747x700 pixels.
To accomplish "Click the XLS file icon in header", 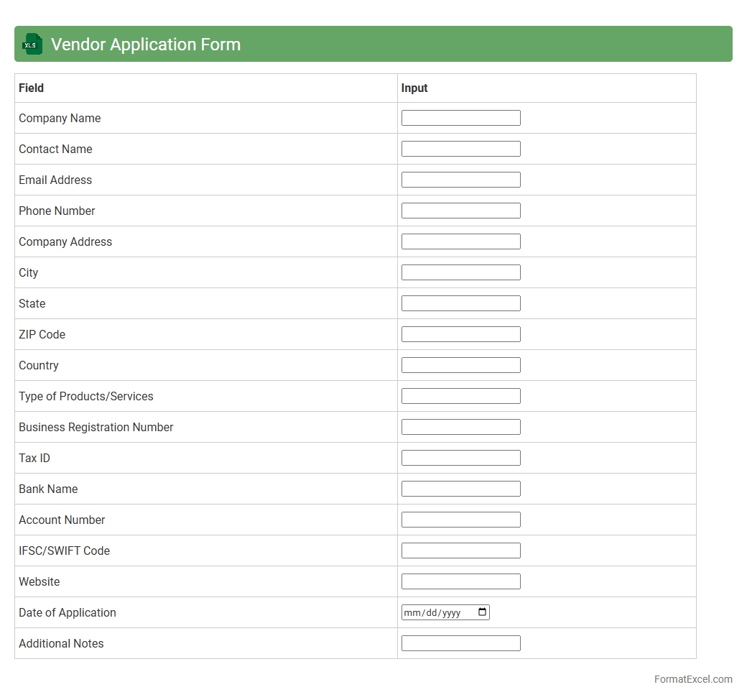I will [x=32, y=44].
